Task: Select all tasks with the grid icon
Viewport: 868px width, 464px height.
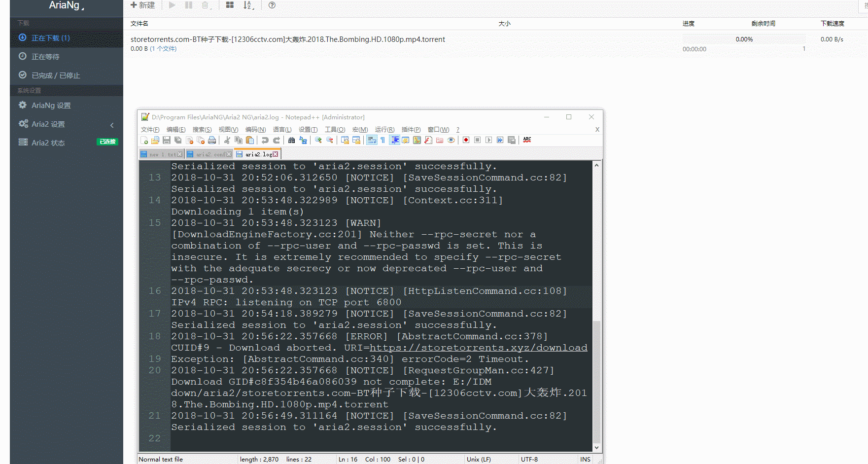Action: coord(230,5)
